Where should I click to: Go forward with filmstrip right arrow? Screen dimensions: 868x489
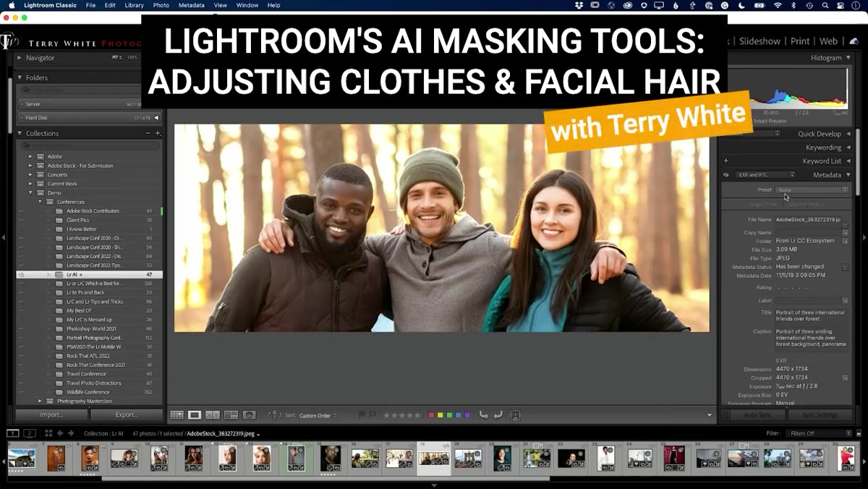click(71, 433)
